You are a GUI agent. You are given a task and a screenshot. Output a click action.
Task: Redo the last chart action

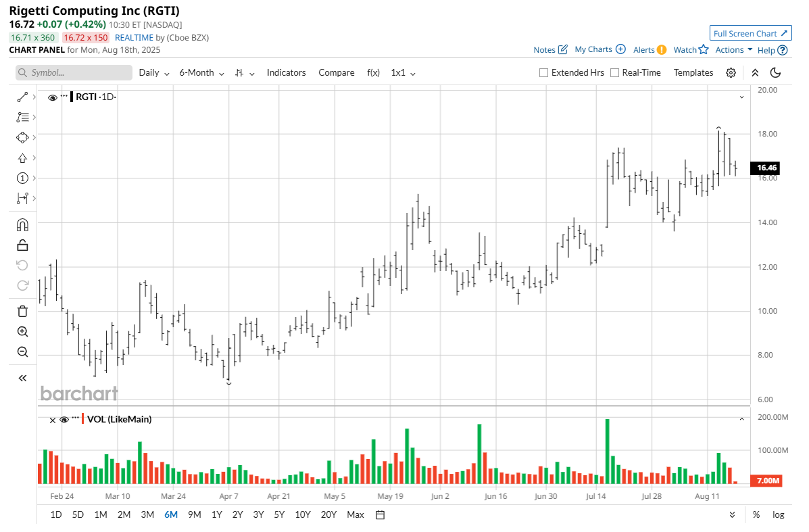pos(22,285)
